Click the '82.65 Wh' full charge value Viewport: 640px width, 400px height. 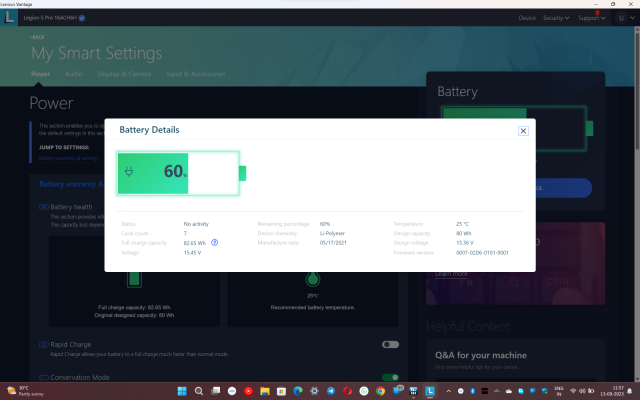(x=194, y=243)
